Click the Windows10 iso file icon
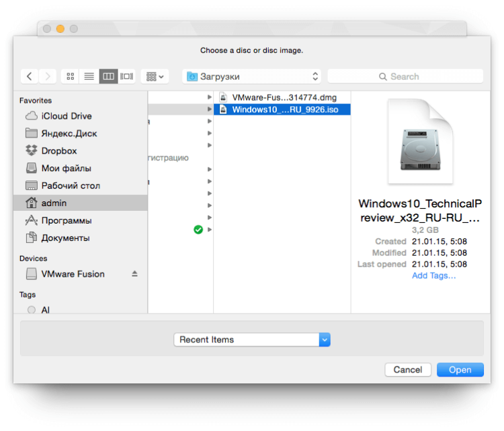 [x=223, y=109]
